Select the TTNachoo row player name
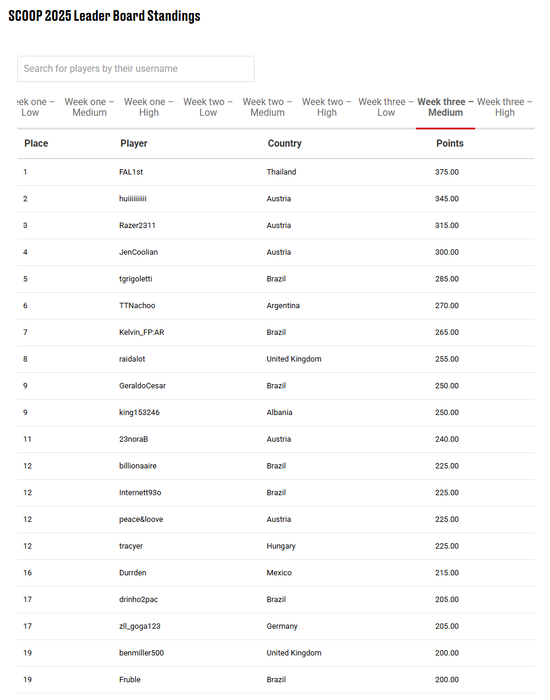This screenshot has height=700, width=550. [x=137, y=306]
